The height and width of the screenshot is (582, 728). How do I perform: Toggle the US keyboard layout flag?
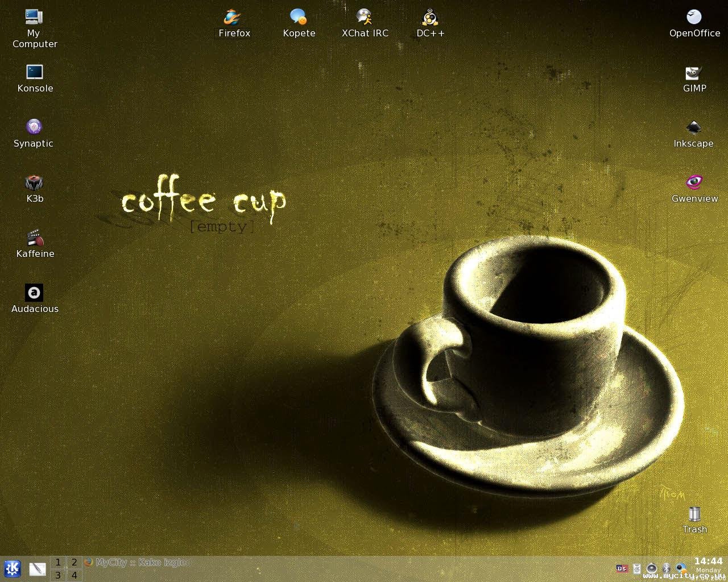pyautogui.click(x=622, y=568)
